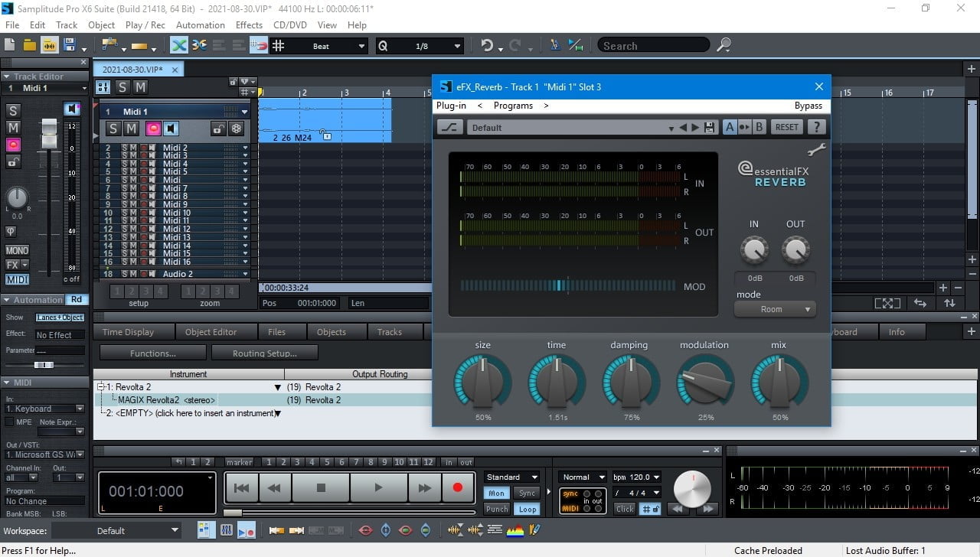
Task: Open the Effects menu
Action: [250, 25]
